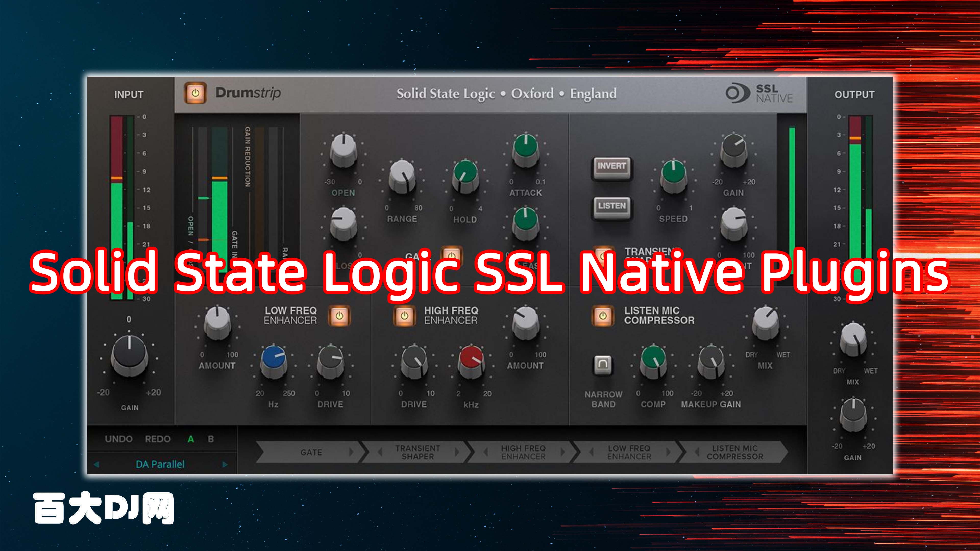Click the MAKEUP GAIN knob
The image size is (980, 551).
tap(711, 362)
